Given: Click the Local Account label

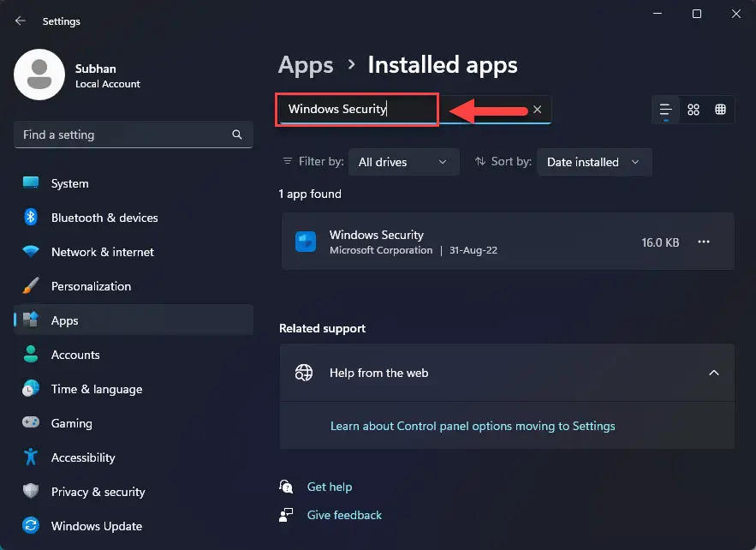Looking at the screenshot, I should (108, 84).
